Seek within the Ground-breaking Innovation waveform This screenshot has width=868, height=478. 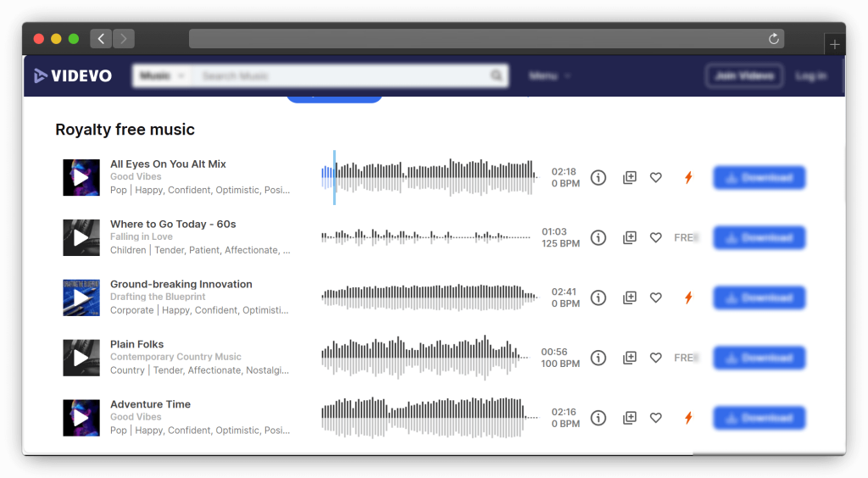(x=429, y=298)
